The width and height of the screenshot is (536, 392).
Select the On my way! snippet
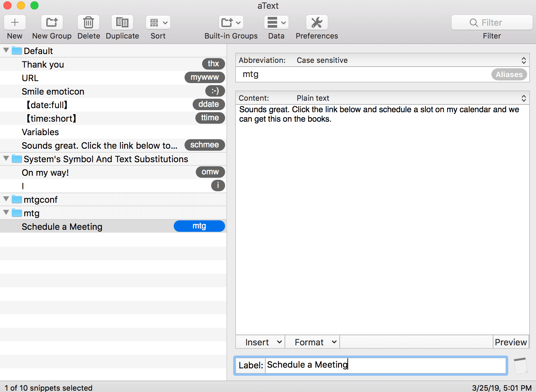point(113,172)
